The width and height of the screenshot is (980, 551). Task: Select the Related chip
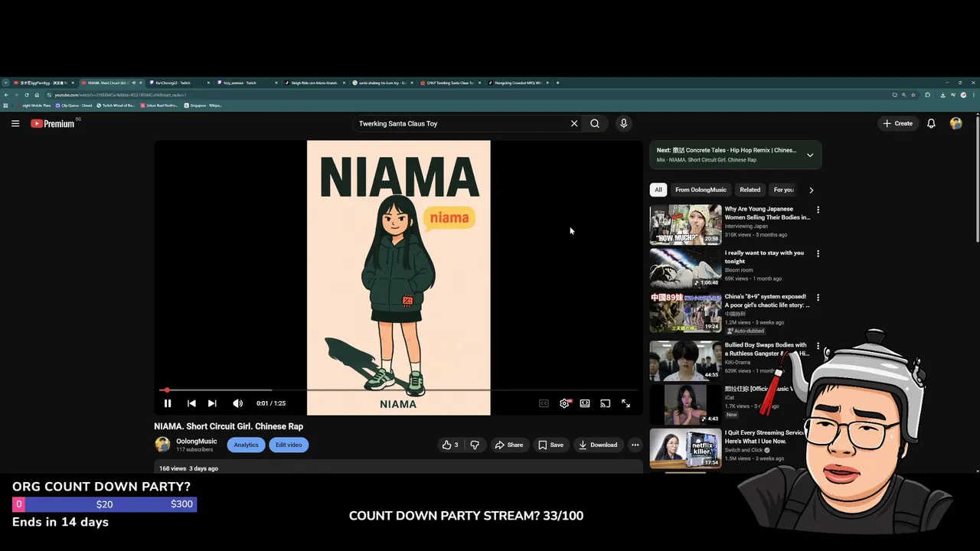[x=750, y=190]
